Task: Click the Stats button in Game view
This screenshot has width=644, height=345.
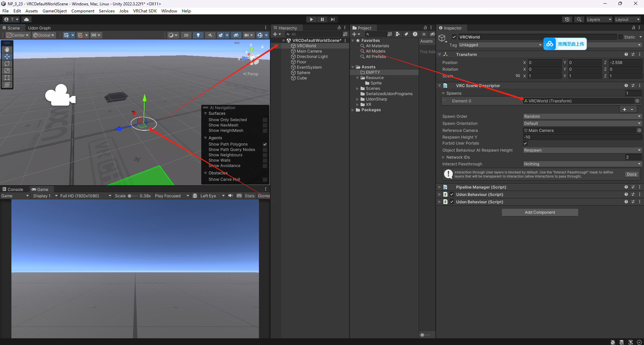Action: click(x=250, y=196)
